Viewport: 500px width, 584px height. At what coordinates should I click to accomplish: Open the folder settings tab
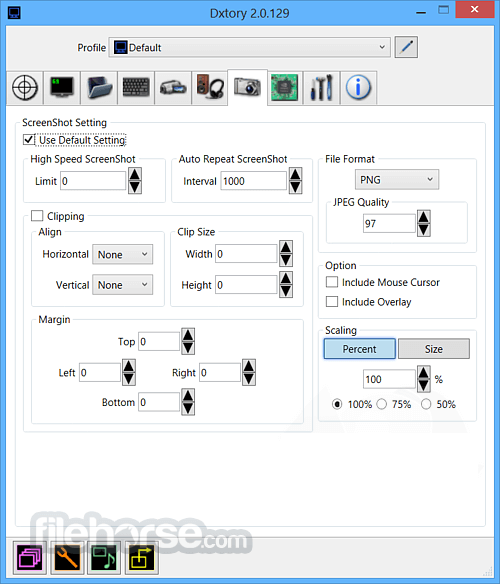99,88
